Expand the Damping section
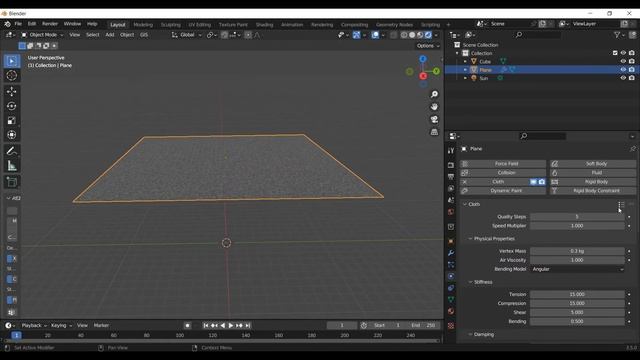Viewport: 640px width, 360px height. click(x=470, y=335)
